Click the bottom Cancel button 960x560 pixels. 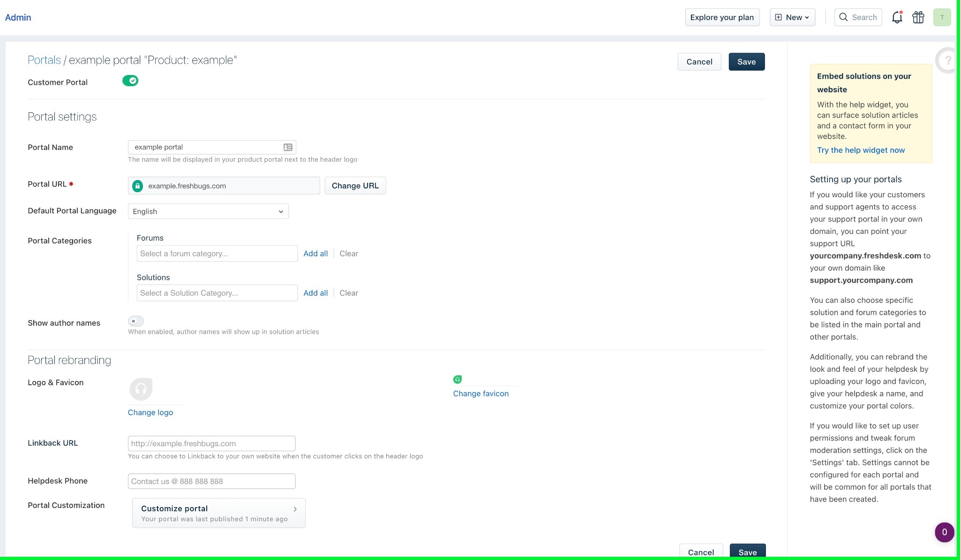pos(701,552)
